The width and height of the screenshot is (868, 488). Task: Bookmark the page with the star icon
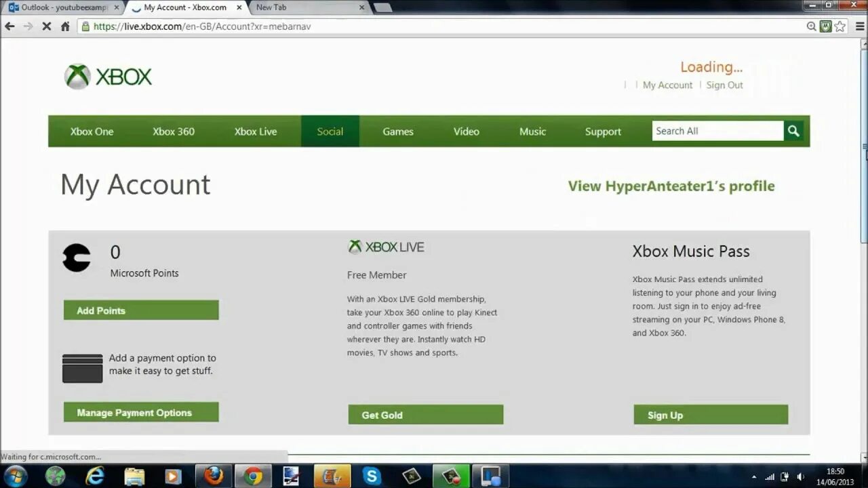coord(840,26)
